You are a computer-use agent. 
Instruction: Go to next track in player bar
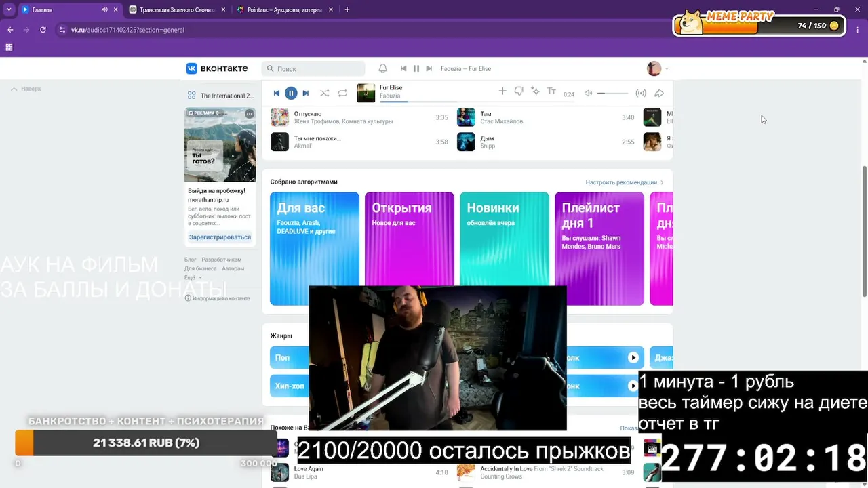tap(306, 93)
